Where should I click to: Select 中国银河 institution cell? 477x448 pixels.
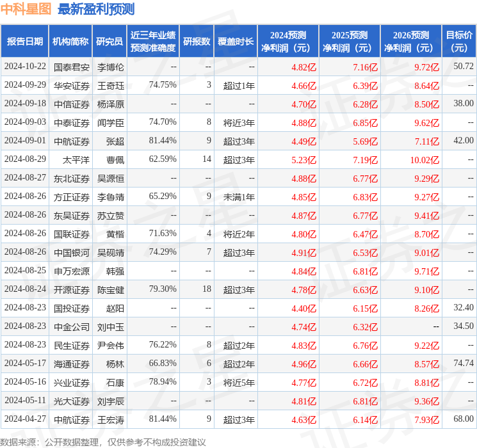tap(72, 253)
